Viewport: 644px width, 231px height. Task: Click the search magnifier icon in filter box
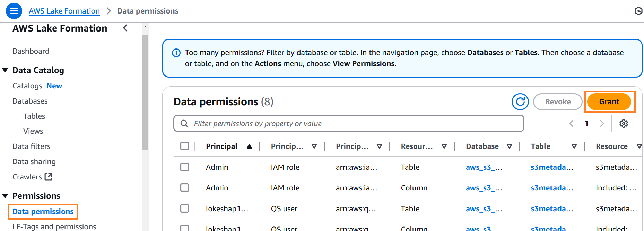(x=184, y=124)
